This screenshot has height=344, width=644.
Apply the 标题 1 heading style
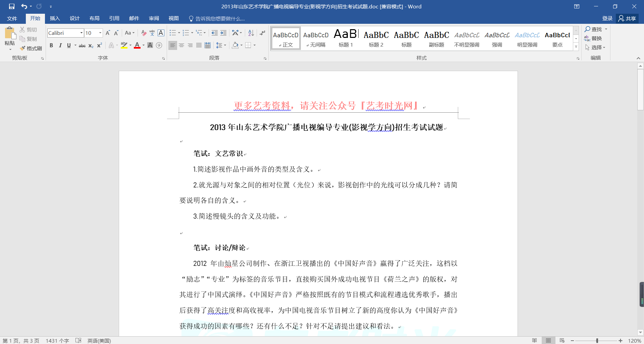tap(346, 39)
